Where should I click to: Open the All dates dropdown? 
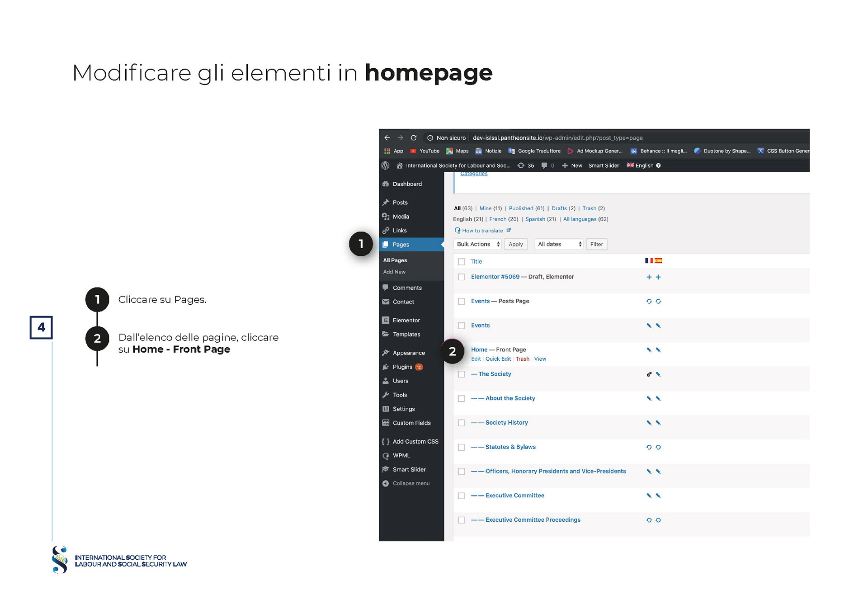(559, 244)
